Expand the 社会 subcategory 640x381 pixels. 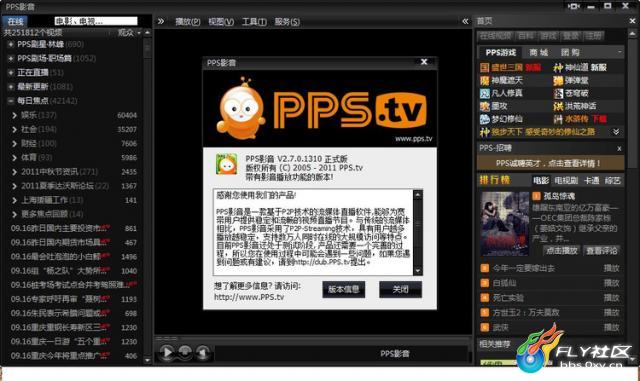pyautogui.click(x=14, y=129)
